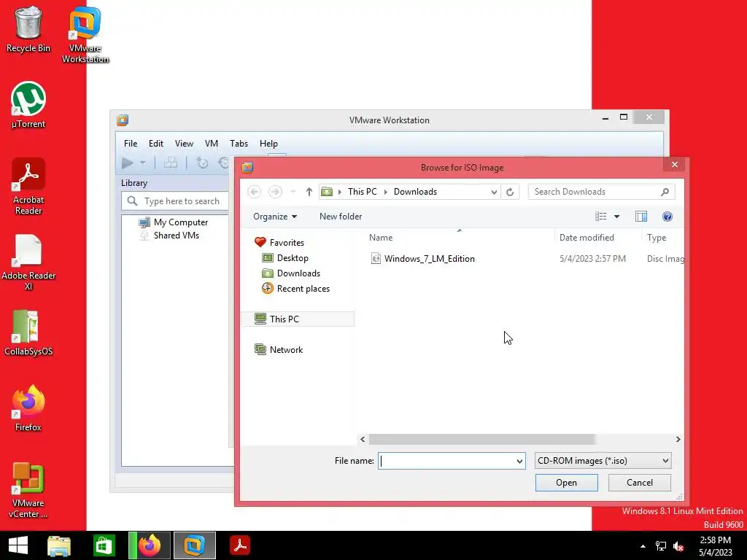Image resolution: width=747 pixels, height=560 pixels.
Task: Open Adobe Reader XI desktop icon
Action: click(x=28, y=262)
